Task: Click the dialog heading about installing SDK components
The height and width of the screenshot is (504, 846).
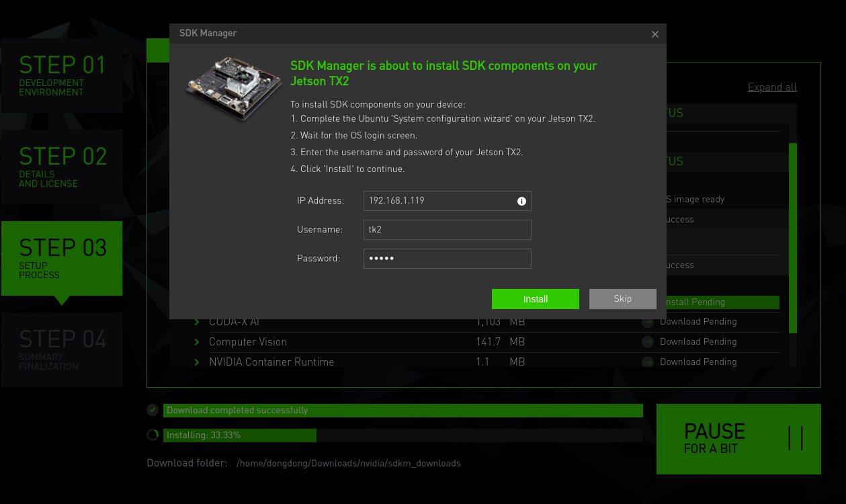Action: 443,73
